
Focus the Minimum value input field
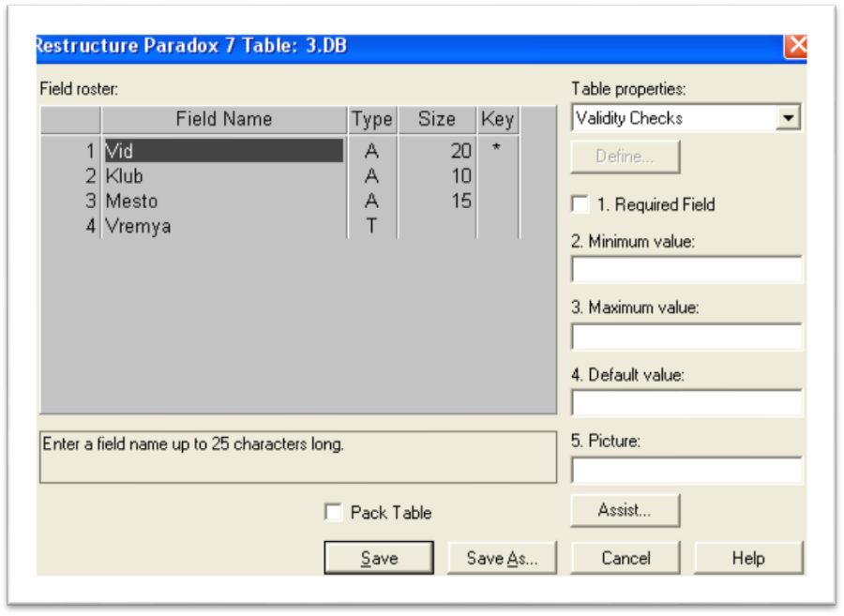coord(686,269)
